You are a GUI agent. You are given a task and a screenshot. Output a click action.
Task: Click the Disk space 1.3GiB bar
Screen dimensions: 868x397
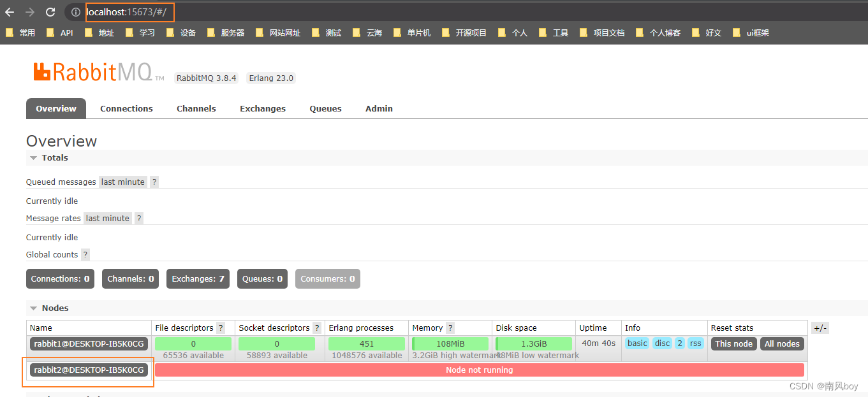pyautogui.click(x=534, y=343)
